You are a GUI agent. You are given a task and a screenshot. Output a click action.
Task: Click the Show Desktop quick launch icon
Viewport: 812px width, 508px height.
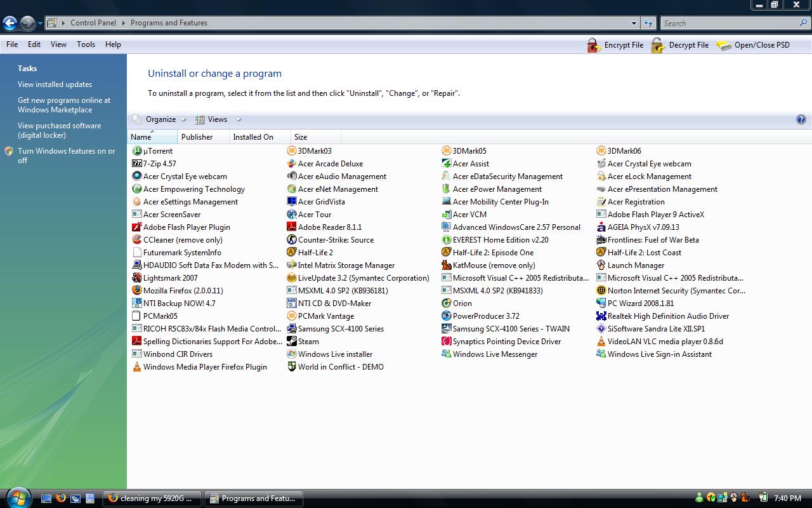[x=46, y=498]
